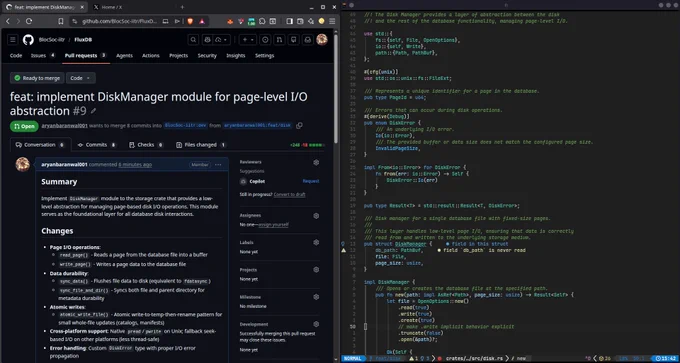The width and height of the screenshot is (680, 363).
Task: Open the Assignees gear settings
Action: click(x=316, y=216)
